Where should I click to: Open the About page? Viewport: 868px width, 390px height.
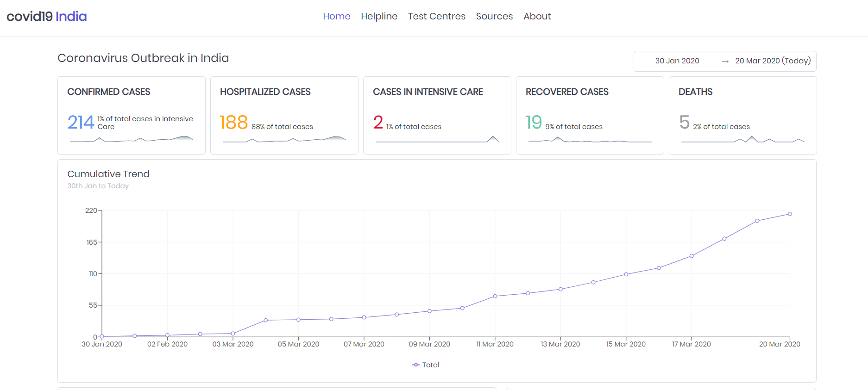click(x=537, y=16)
